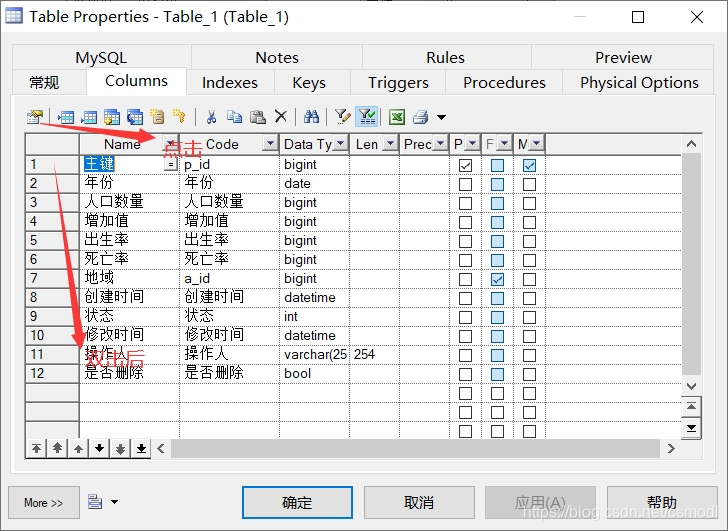The height and width of the screenshot is (531, 728).
Task: Click the Paste icon in the toolbar
Action: (x=258, y=117)
